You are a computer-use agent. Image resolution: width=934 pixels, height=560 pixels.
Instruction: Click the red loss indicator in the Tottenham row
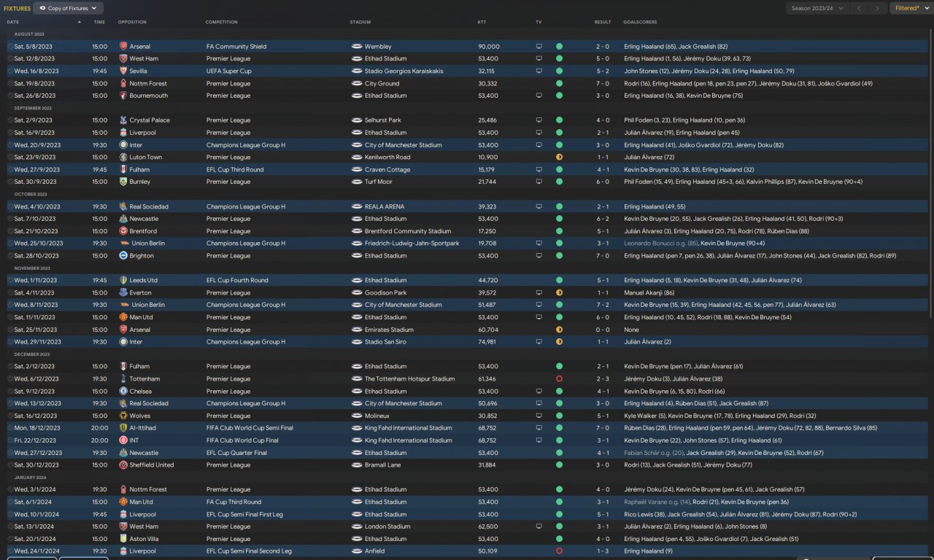[x=559, y=379]
